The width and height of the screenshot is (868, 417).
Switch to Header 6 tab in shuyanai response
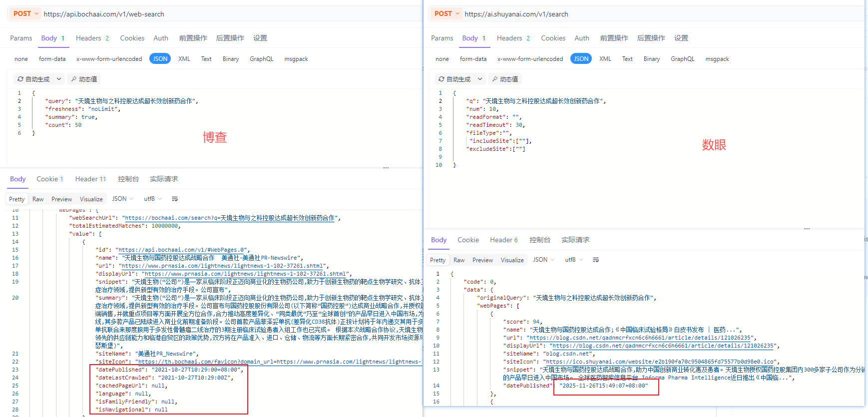pyautogui.click(x=504, y=240)
